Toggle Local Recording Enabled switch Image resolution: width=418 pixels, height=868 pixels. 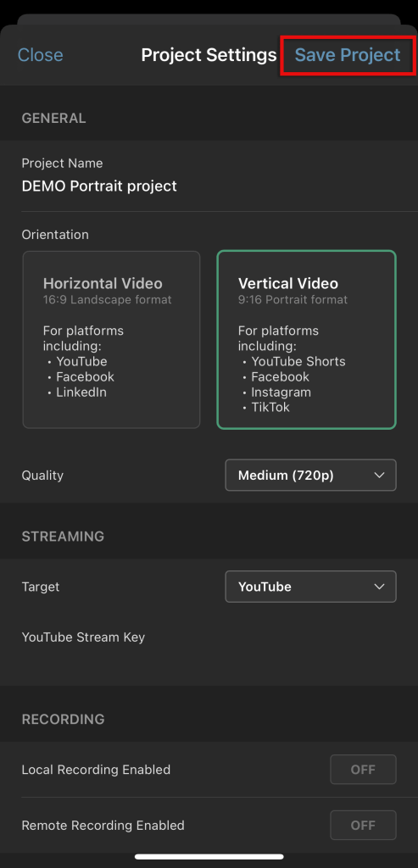[363, 770]
